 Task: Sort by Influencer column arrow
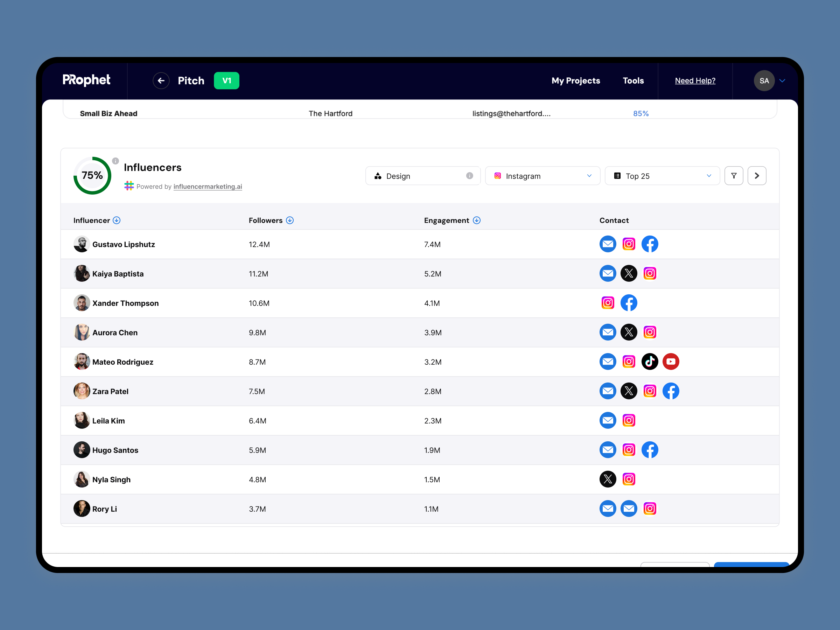117,220
